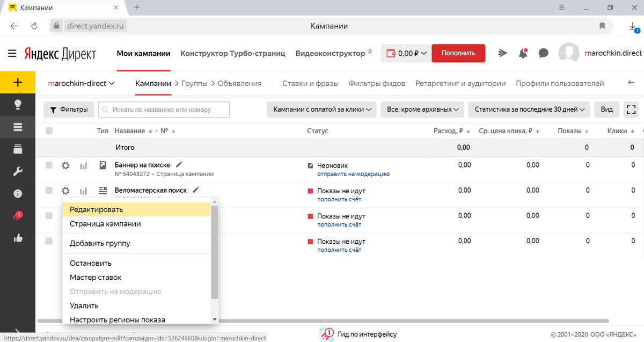Open gear settings for Веломастерская поиск
The width and height of the screenshot is (644, 342).
coord(65,191)
